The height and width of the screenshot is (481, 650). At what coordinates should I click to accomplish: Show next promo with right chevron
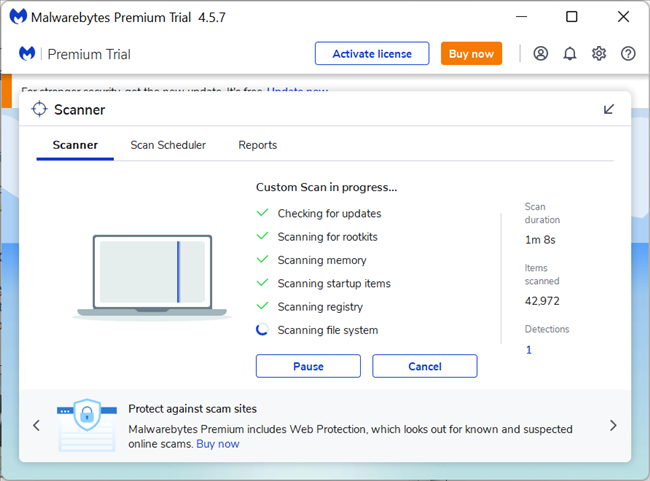click(613, 425)
